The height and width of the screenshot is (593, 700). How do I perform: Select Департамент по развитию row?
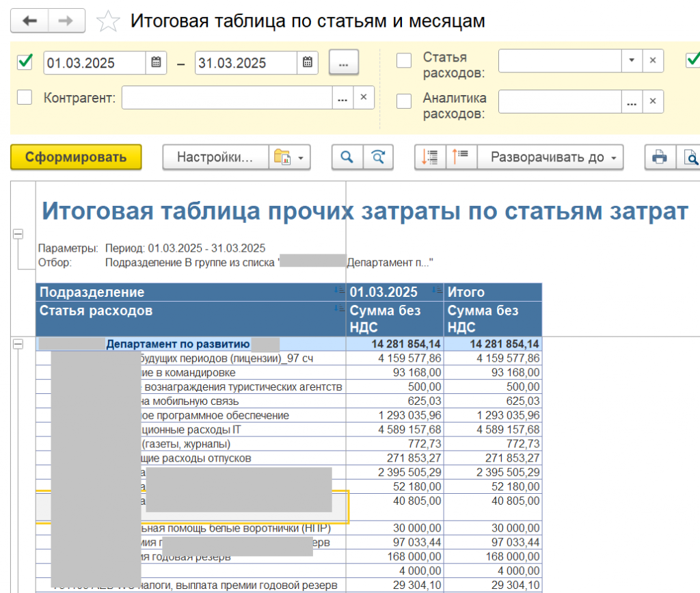pos(191,344)
